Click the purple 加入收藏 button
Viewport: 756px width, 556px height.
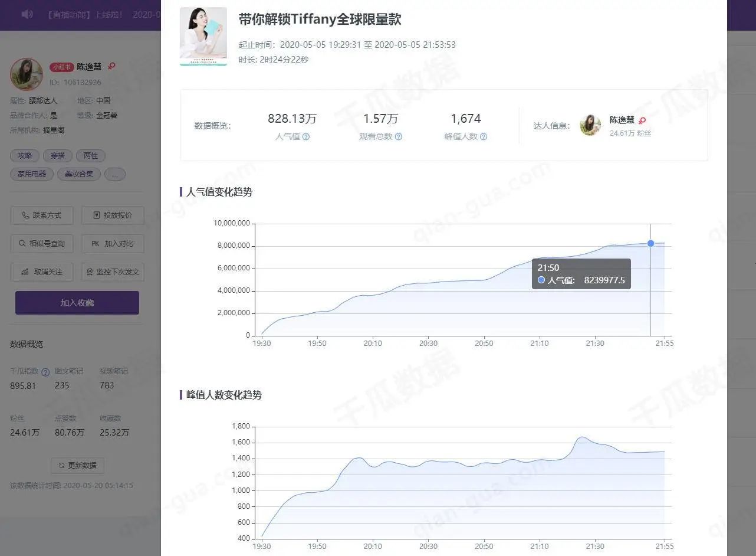pyautogui.click(x=77, y=303)
